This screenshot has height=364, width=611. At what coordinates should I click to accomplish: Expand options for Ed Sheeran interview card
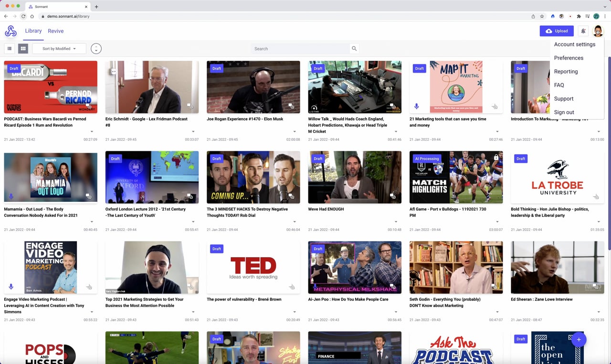[599, 312]
